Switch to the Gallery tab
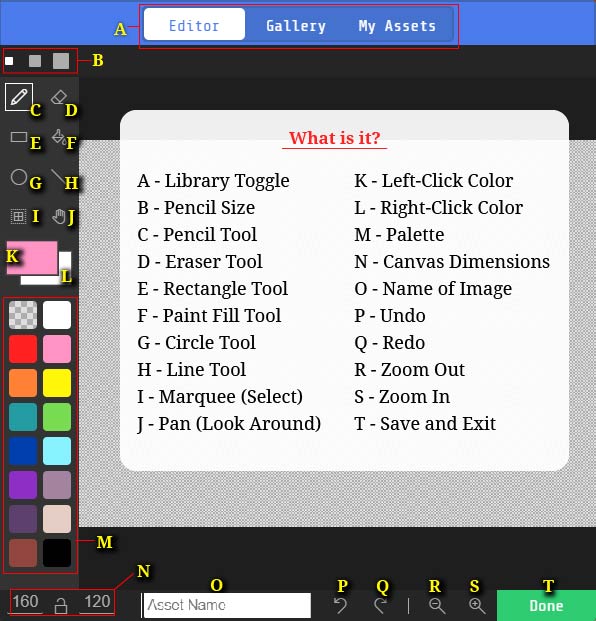Screen dimensions: 596x621 pyautogui.click(x=296, y=26)
